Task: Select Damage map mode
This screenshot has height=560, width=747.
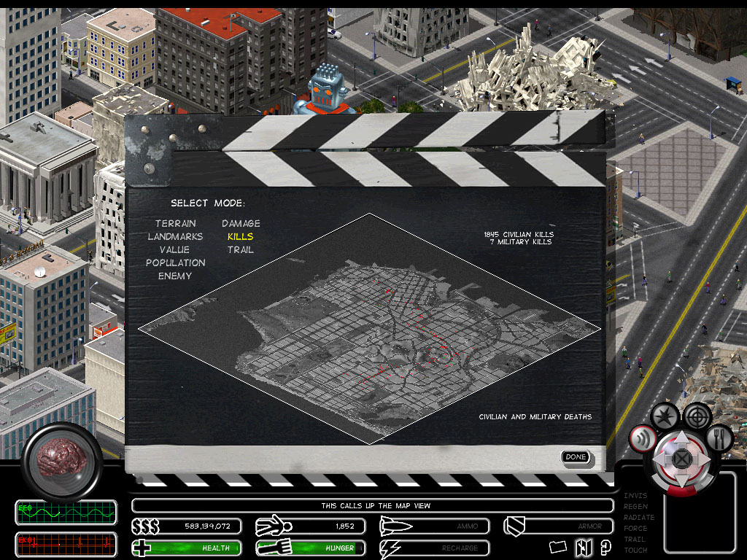Action: click(241, 223)
